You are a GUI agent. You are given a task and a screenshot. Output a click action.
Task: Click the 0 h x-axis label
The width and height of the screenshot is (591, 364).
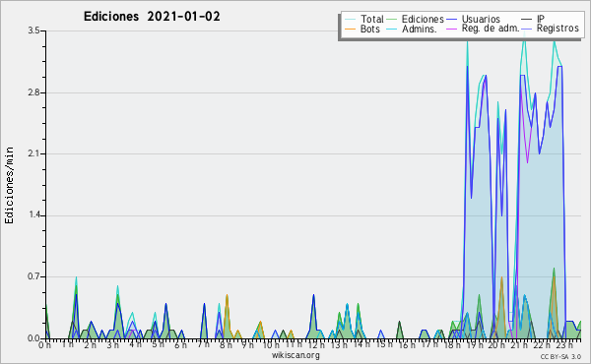[x=44, y=345]
